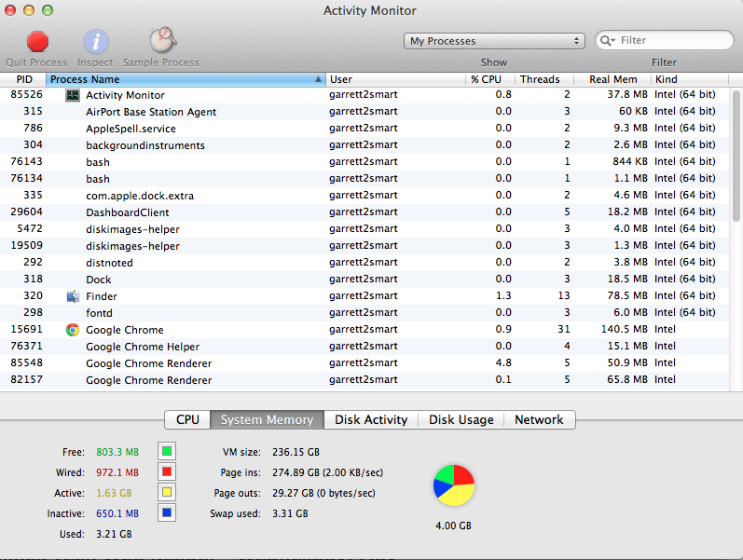Select Google Chrome Renderer PID 85548
This screenshot has width=743, height=560.
[365, 363]
